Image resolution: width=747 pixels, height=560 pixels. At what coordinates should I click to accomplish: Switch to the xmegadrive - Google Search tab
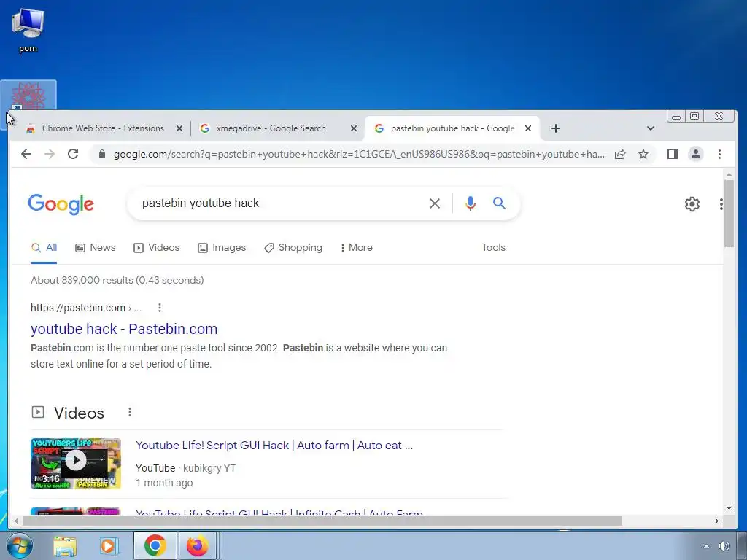coord(271,128)
